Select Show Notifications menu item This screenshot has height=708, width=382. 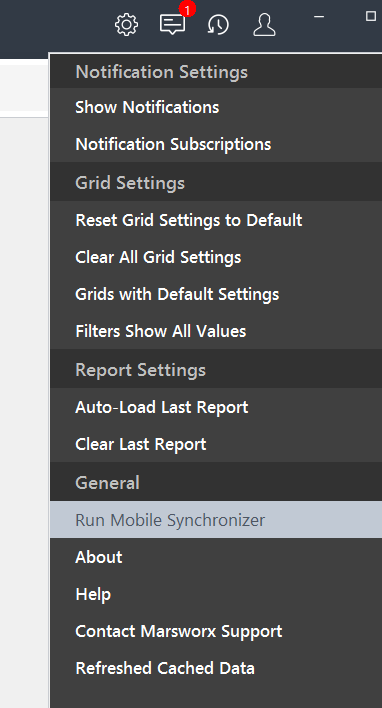click(x=216, y=107)
